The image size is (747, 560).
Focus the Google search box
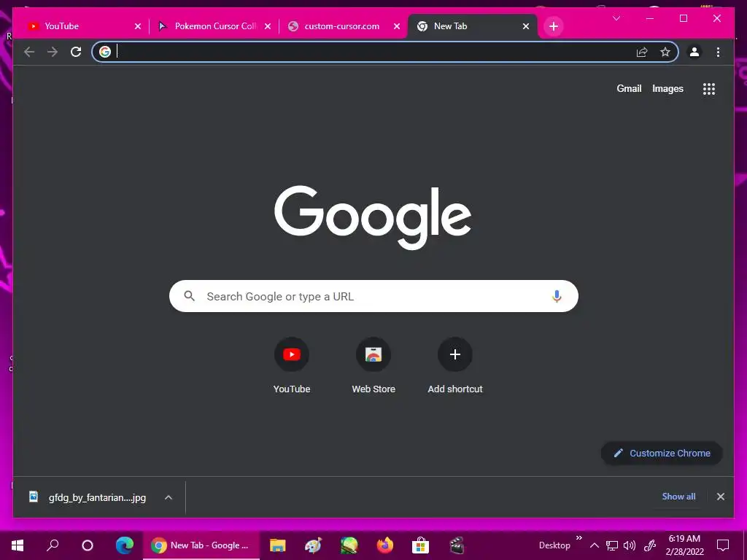point(373,296)
